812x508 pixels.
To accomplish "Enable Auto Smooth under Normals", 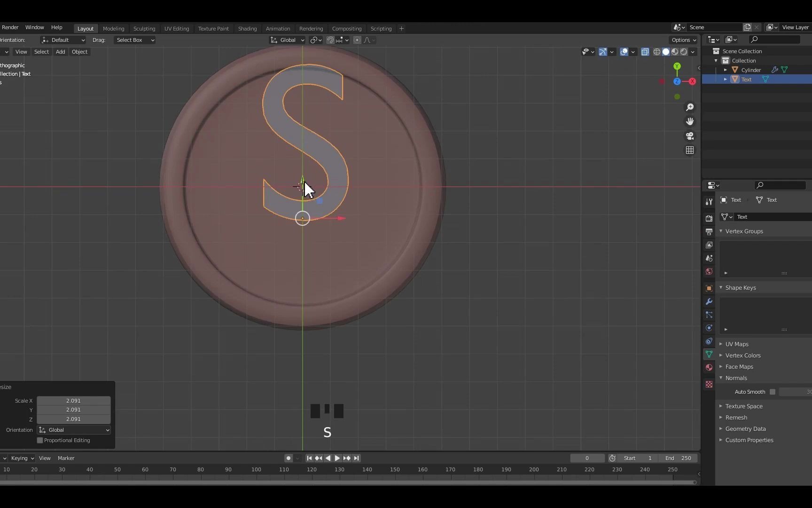I will pyautogui.click(x=773, y=391).
